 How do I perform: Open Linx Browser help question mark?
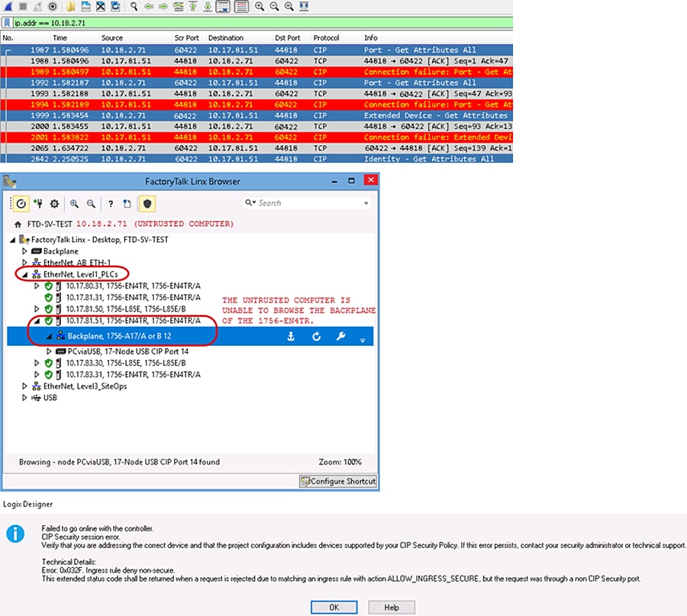click(111, 204)
